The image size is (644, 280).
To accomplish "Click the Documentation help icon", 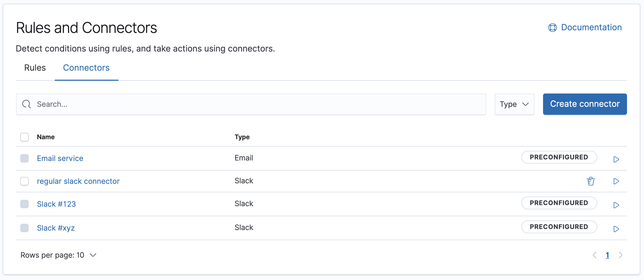I will point(552,27).
